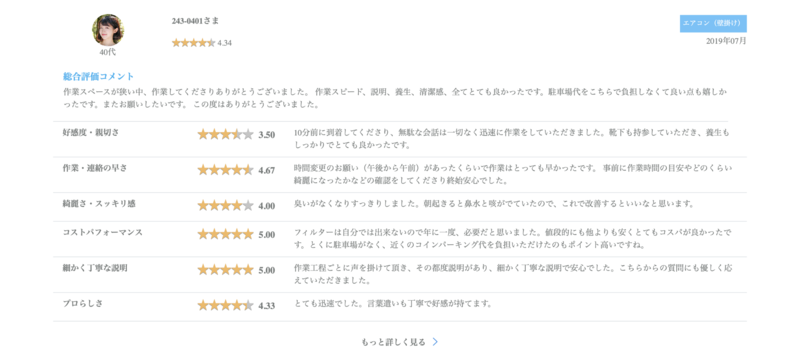Image resolution: width=800 pixels, height=363 pixels.
Task: Click the 5.00 stars for コストパフォーマンス
Action: pos(226,234)
